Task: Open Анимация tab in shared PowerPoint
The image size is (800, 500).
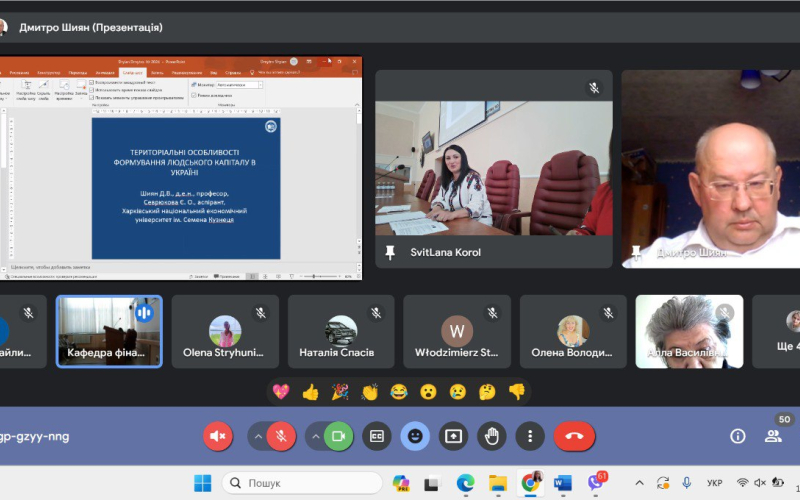Action: pyautogui.click(x=105, y=73)
